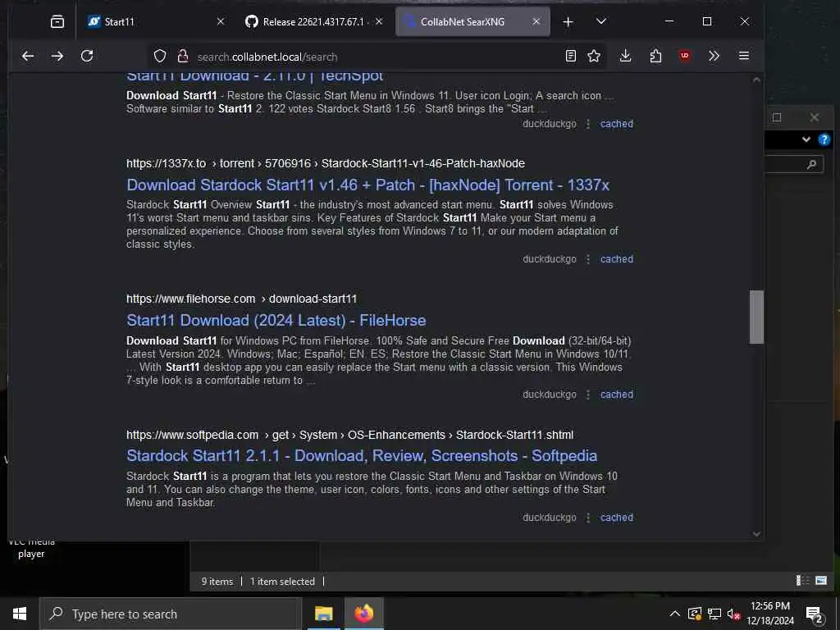Open options dots for Softpedia result

588,518
